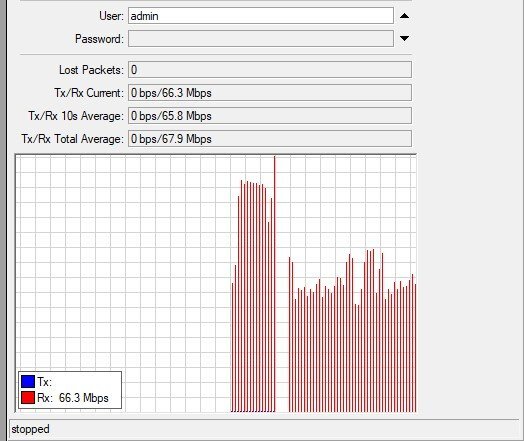Click the Tx/Rx 10s Average value box

(x=270, y=116)
